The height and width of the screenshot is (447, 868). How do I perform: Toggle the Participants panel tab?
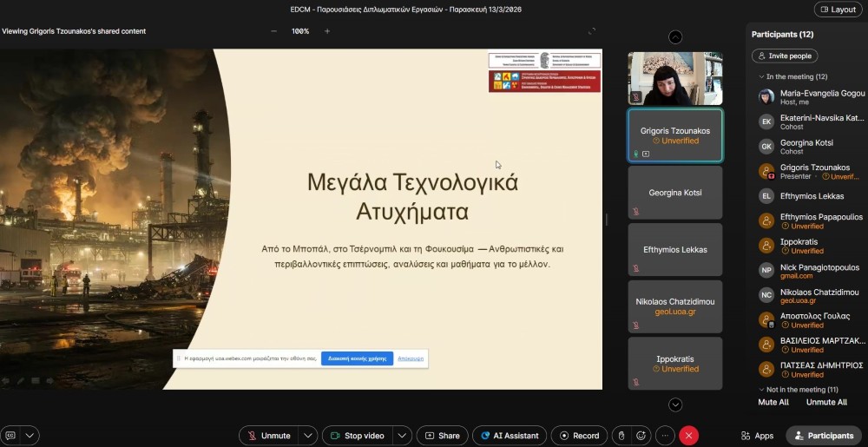825,436
